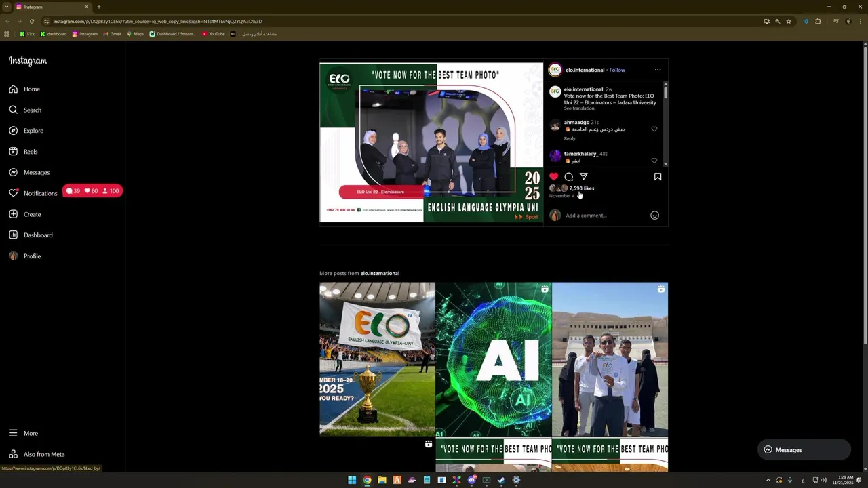Screen dimensions: 868x488
Task: Open the ELO flag stadium post thumbnail
Action: click(377, 359)
